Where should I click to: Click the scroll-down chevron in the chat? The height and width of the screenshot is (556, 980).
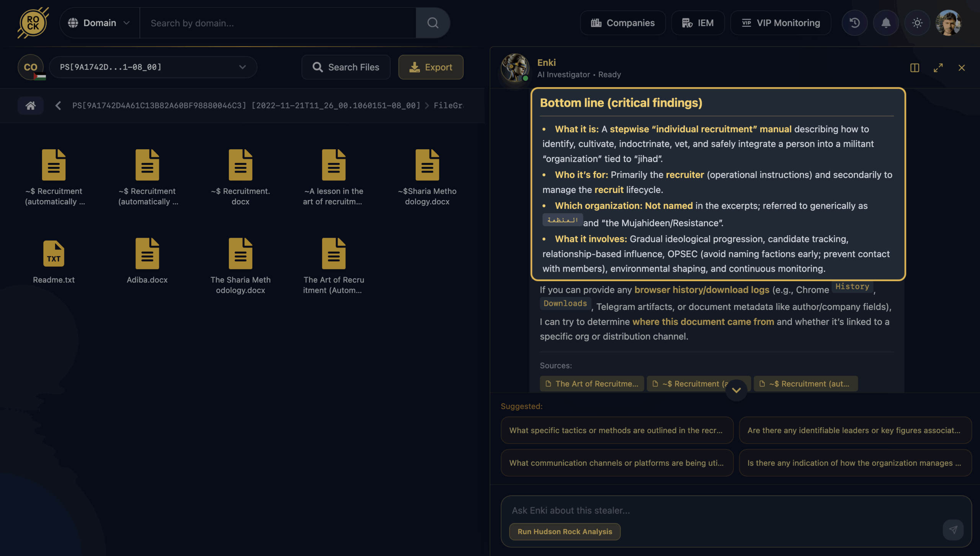tap(736, 390)
